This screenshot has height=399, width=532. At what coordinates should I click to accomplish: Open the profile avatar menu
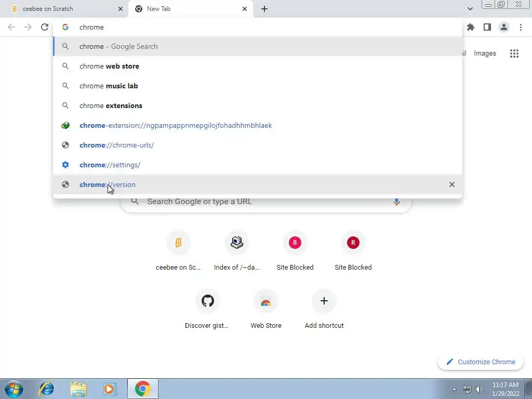click(x=504, y=27)
